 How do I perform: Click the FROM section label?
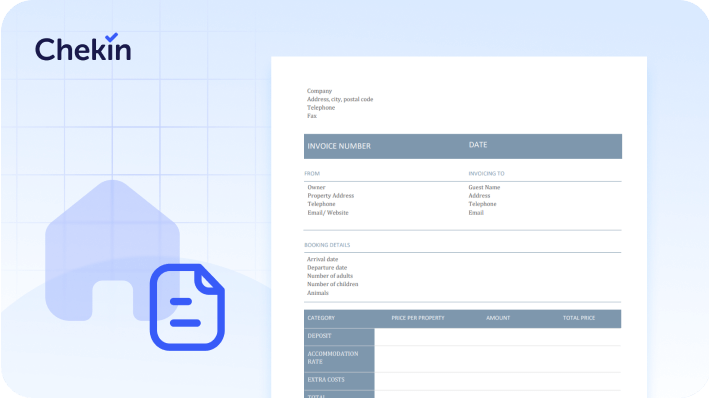[x=312, y=174]
